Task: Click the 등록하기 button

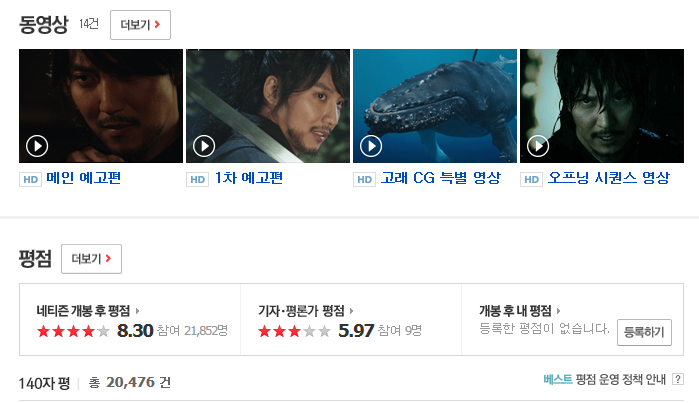Action: [644, 332]
